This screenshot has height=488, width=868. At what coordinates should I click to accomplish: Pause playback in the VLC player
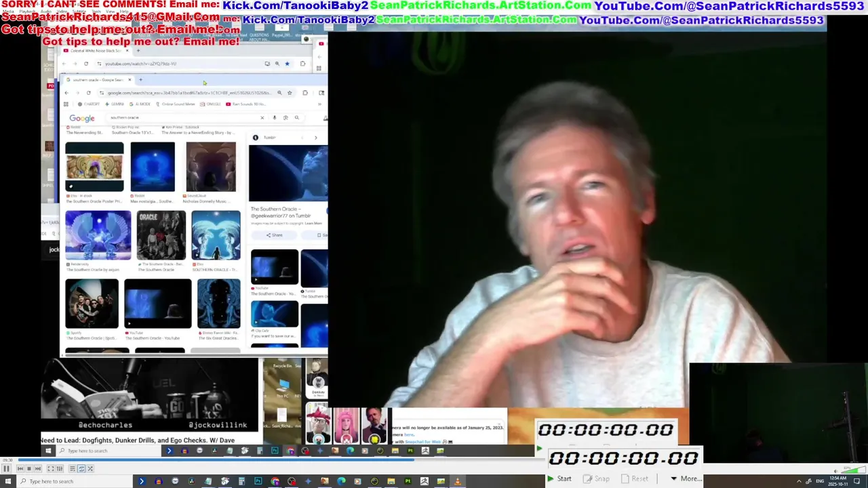(x=6, y=468)
